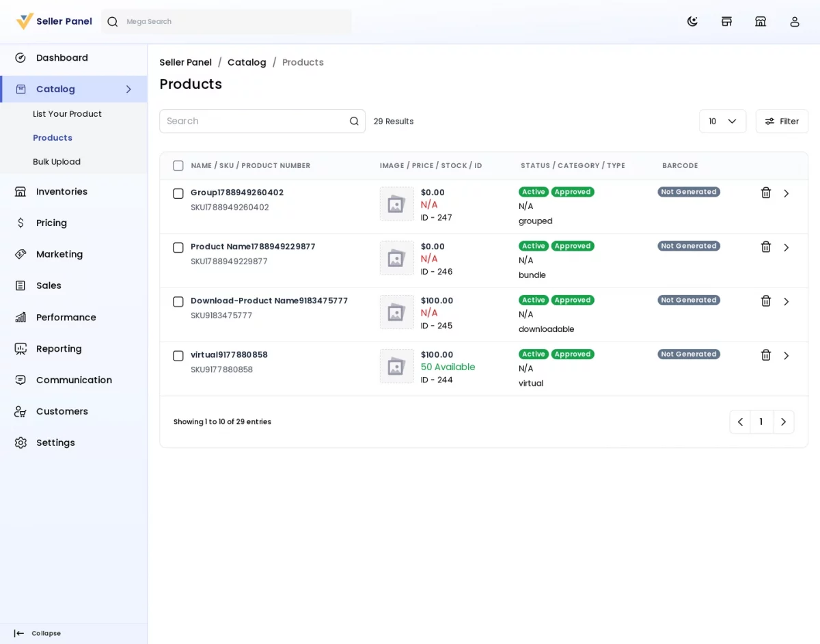Toggle dark mode moon icon
Viewport: 820px width, 644px height.
point(692,21)
